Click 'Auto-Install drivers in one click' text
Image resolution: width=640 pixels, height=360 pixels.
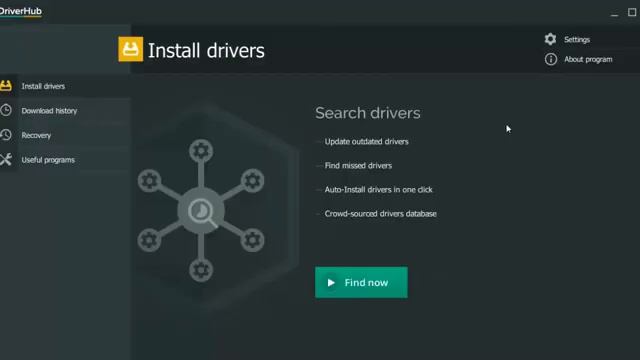[x=378, y=189]
